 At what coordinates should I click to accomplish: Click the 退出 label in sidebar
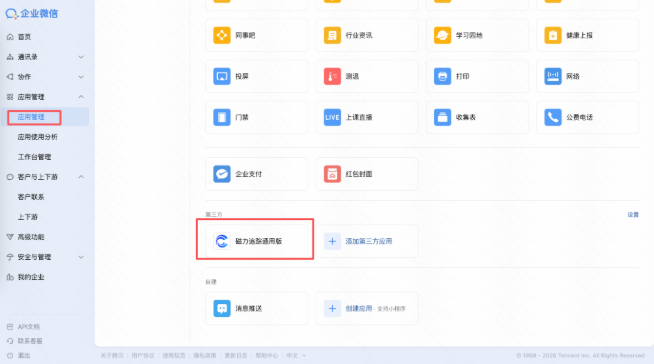point(24,356)
